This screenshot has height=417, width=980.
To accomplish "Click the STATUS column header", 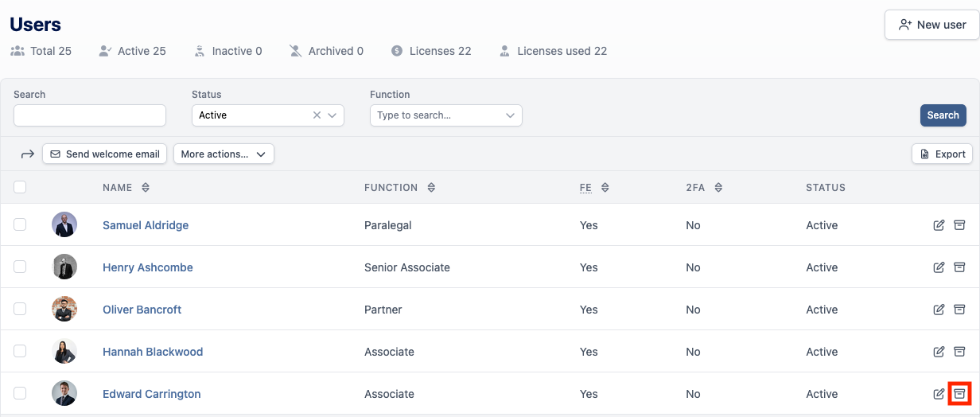I will pyautogui.click(x=826, y=188).
